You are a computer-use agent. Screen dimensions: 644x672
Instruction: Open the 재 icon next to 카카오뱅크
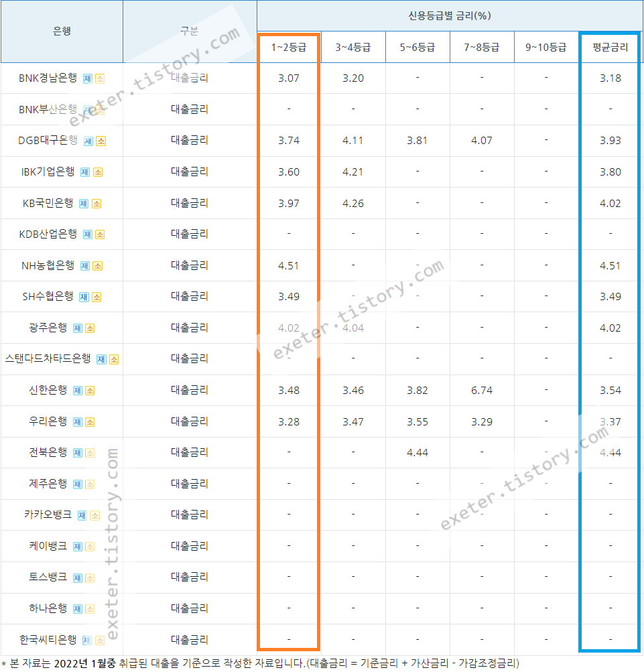82,516
